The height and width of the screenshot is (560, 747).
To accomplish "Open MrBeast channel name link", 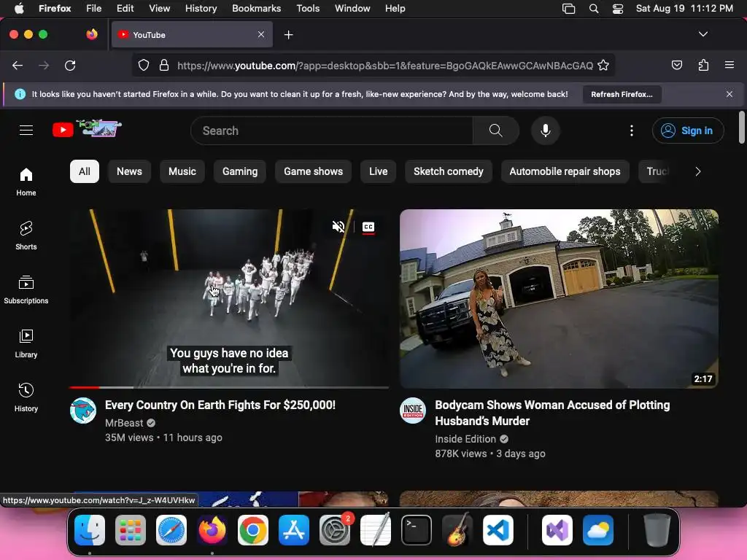I will [124, 423].
